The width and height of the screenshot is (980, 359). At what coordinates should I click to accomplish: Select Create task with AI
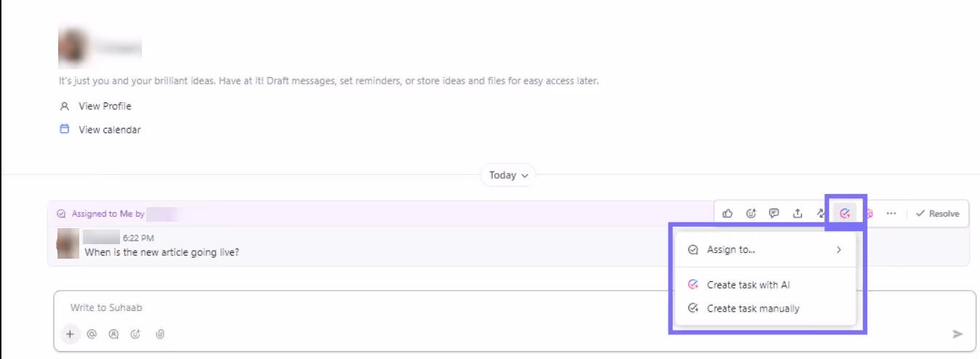748,285
